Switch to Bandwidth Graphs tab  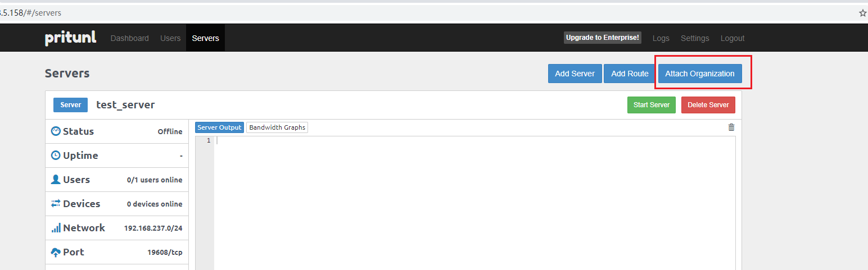click(277, 127)
